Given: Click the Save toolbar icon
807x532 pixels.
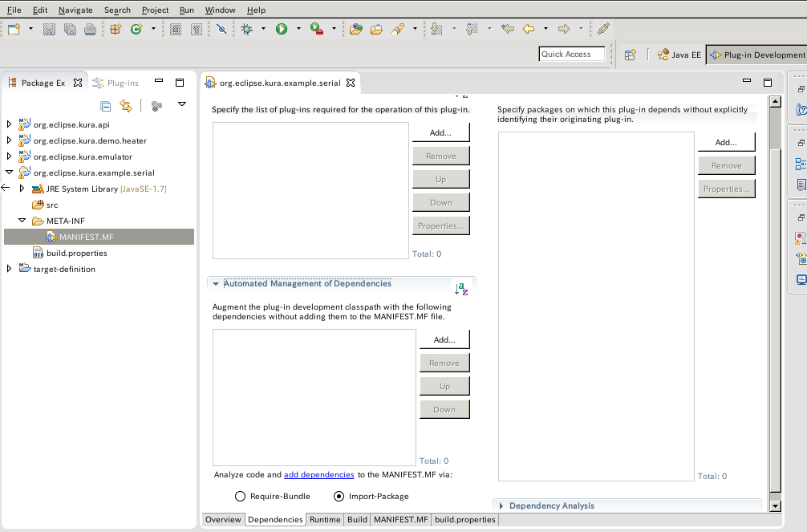Looking at the screenshot, I should [49, 29].
